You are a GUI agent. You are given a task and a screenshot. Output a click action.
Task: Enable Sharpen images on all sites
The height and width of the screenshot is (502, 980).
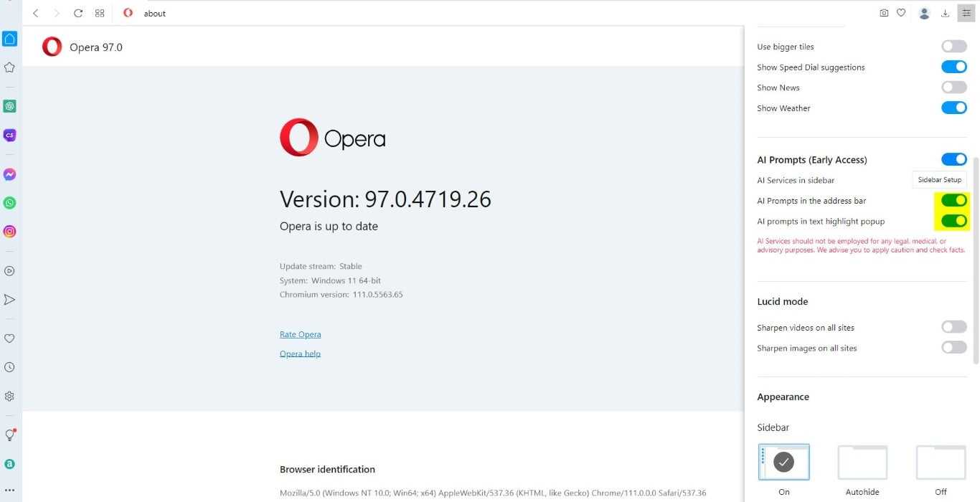(x=954, y=348)
